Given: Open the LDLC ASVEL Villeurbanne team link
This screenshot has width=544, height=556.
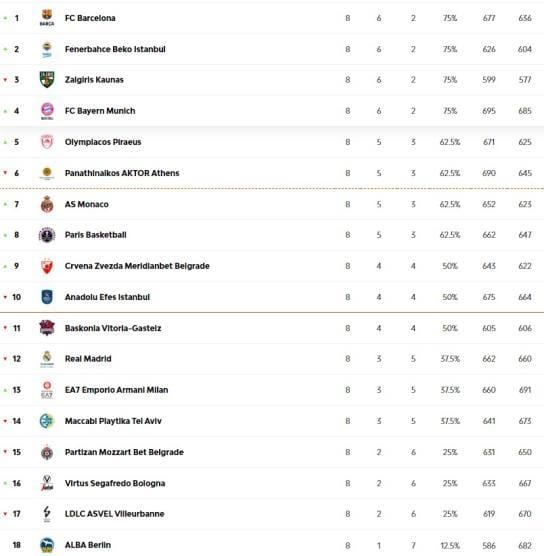Looking at the screenshot, I should coord(115,514).
